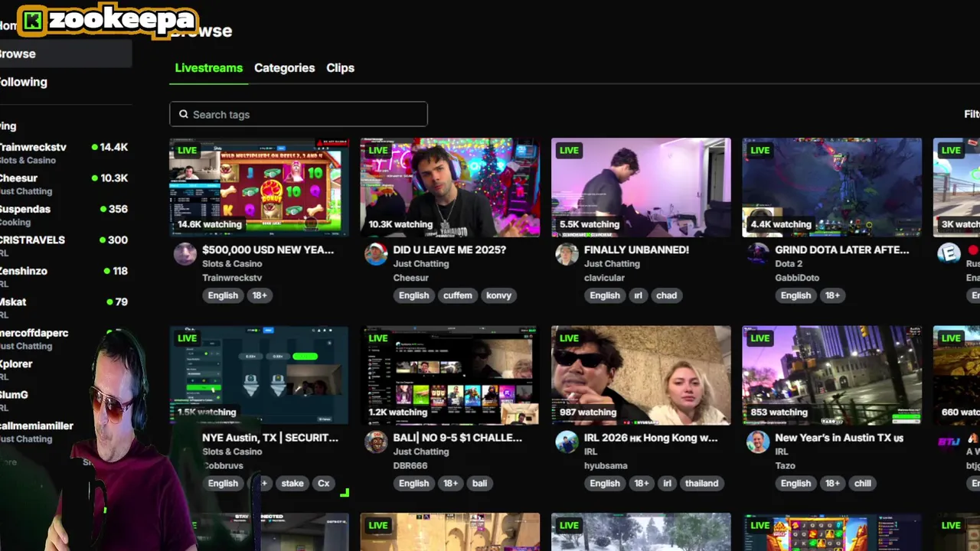Open Just Chatting category under Cheesur stream
The height and width of the screenshot is (551, 980).
(420, 264)
